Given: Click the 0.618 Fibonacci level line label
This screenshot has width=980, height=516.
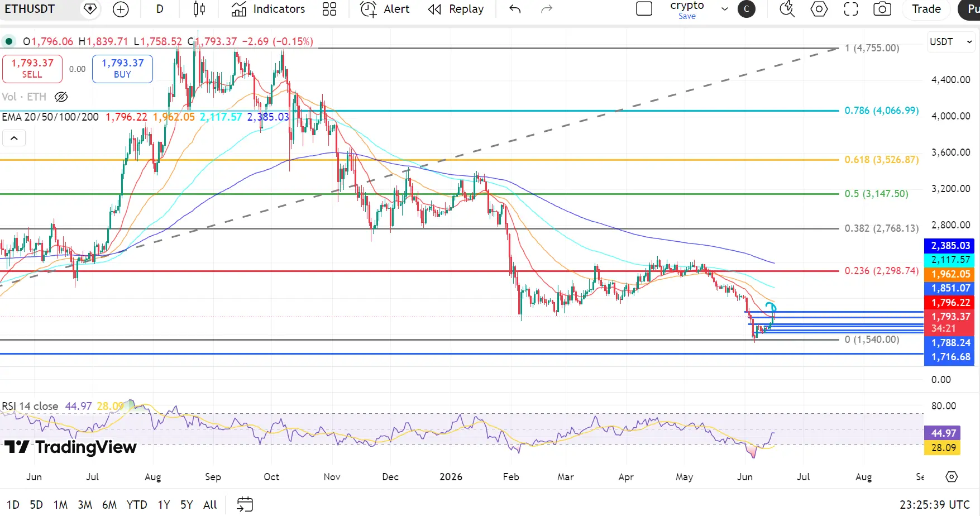Looking at the screenshot, I should pyautogui.click(x=881, y=160).
